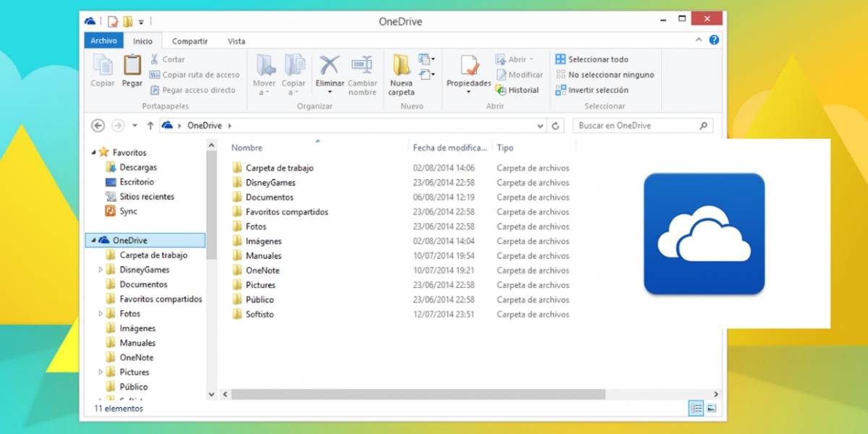Image resolution: width=868 pixels, height=434 pixels.
Task: Click quick access new folder icon
Action: point(127,22)
